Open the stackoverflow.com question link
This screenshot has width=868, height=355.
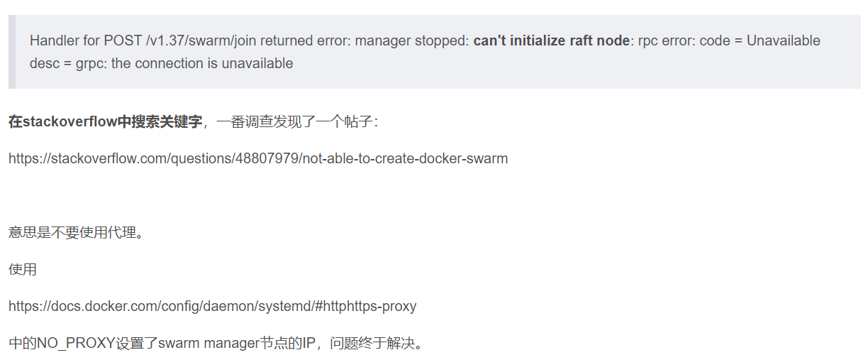point(257,158)
